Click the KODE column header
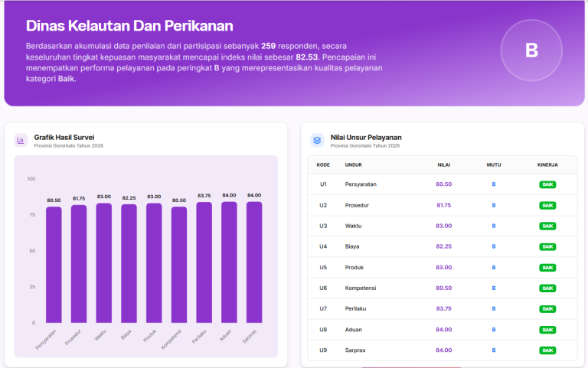The height and width of the screenshot is (368, 588). point(323,165)
